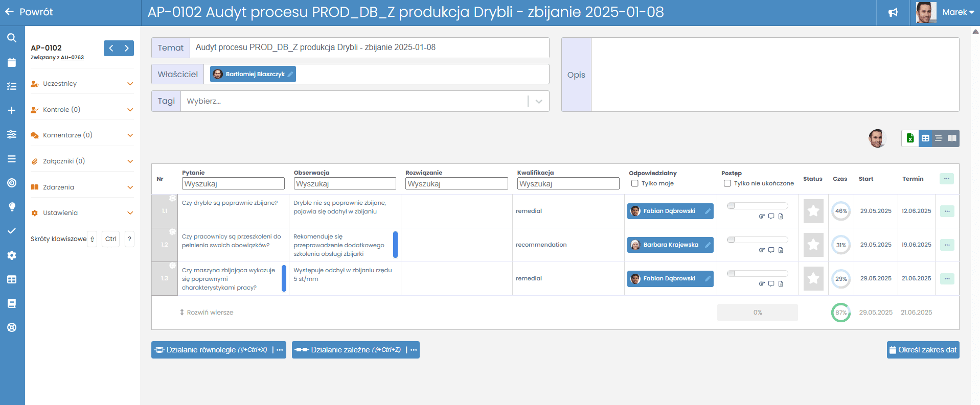Viewport: 980px width, 405px height.
Task: Export table with the Excel icon
Action: [910, 138]
